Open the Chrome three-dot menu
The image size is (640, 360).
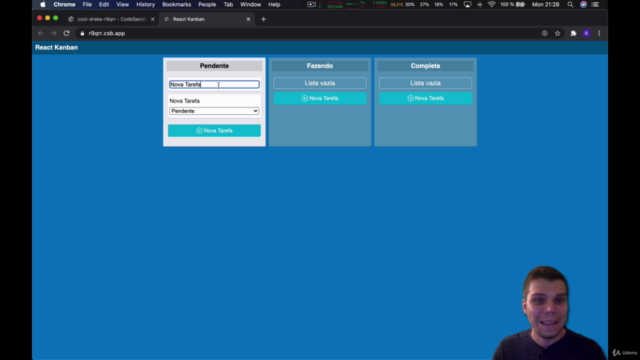tap(599, 33)
